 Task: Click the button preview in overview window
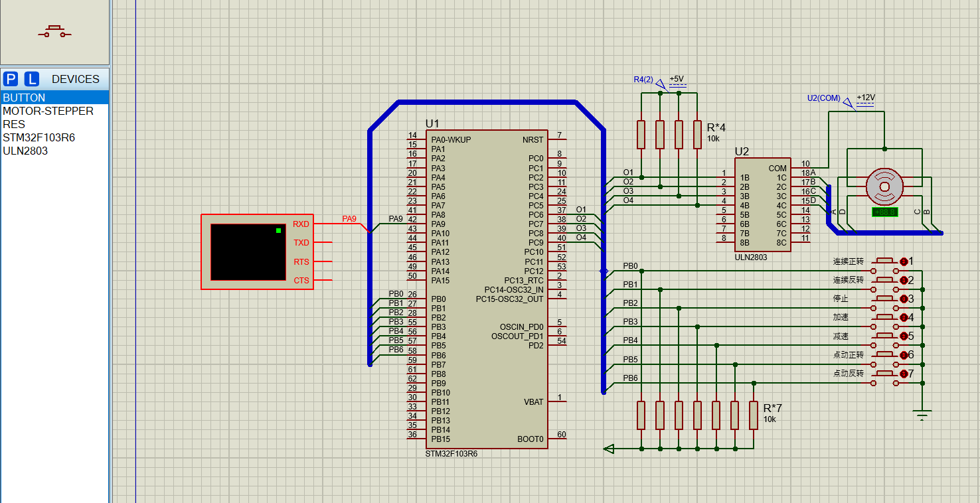pos(54,32)
